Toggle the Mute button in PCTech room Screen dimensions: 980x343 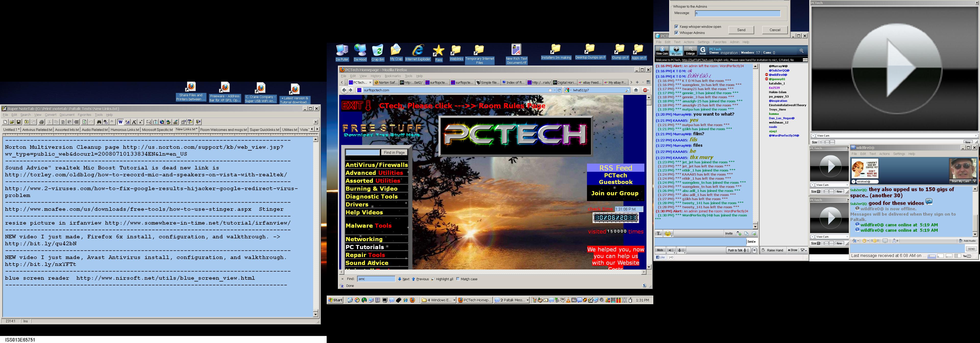660,250
